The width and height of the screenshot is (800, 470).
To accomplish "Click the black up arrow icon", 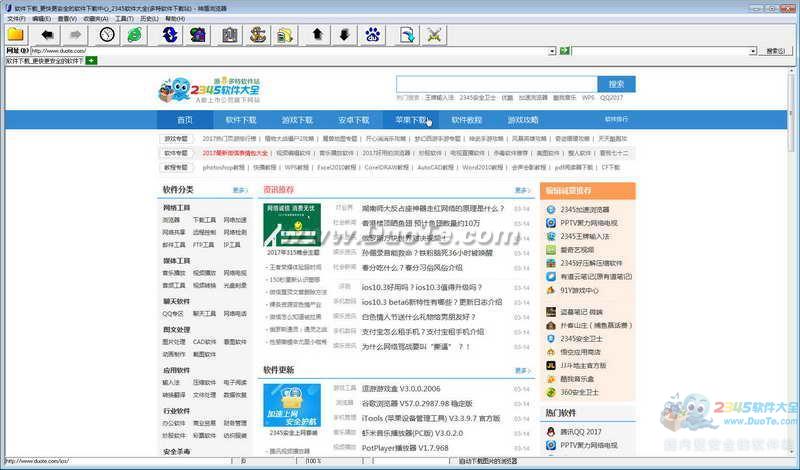I will 317,35.
